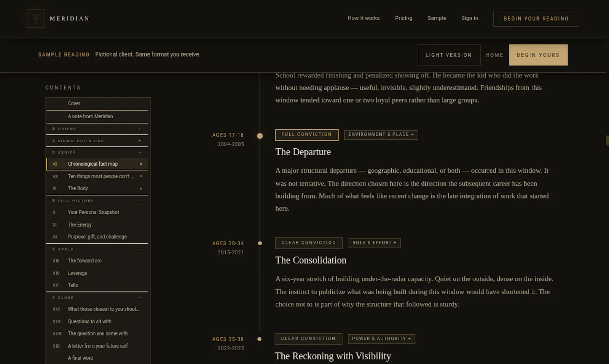The height and width of the screenshot is (364, 609).
Task: Go to the Home link in sample bar
Action: (494, 55)
